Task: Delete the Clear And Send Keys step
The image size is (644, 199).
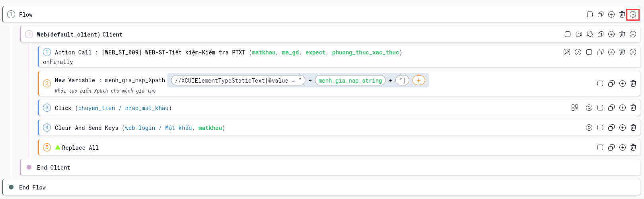Action: pyautogui.click(x=633, y=128)
